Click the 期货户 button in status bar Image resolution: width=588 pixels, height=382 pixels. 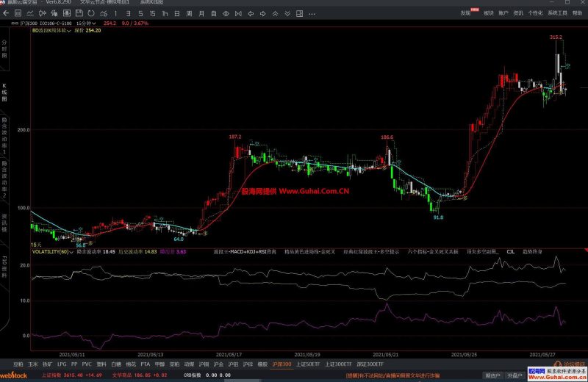click(x=492, y=375)
